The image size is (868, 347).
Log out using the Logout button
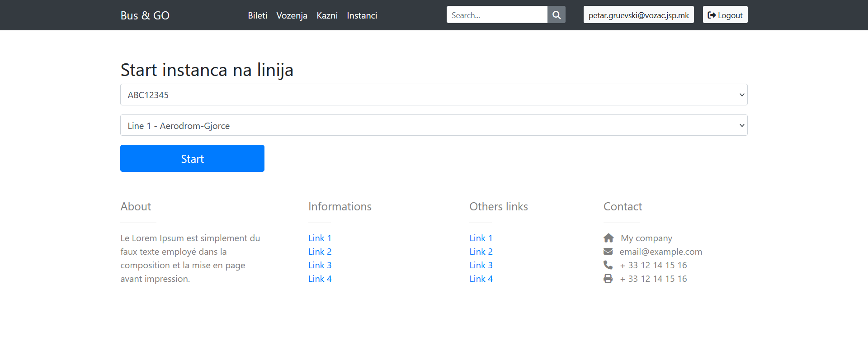(x=725, y=15)
